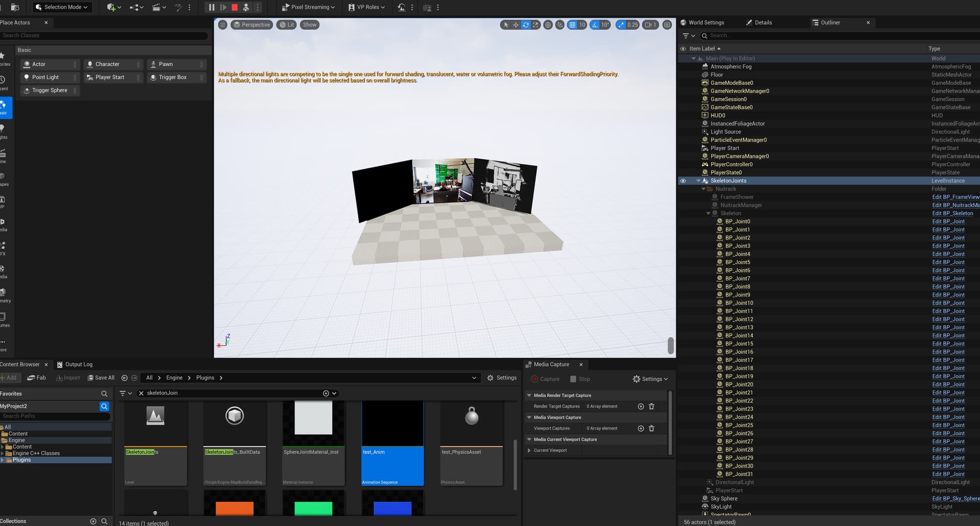Toggle rotation angle snapping
This screenshot has height=526, width=980.
click(x=595, y=24)
